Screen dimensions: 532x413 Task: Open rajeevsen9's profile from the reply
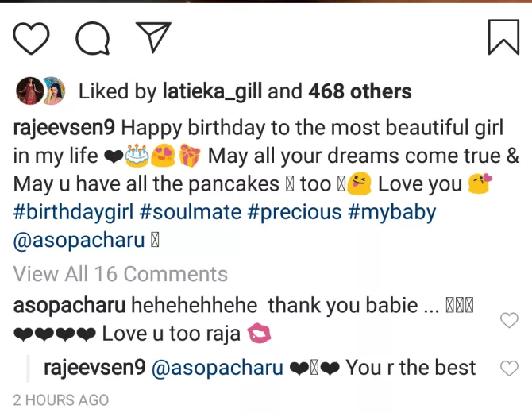point(95,368)
